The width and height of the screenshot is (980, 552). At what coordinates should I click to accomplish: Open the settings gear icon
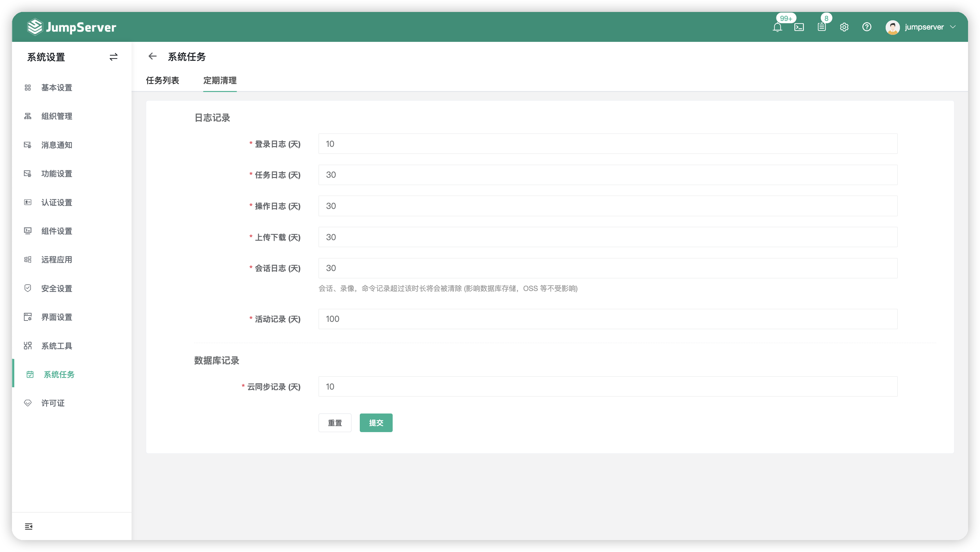(x=844, y=27)
